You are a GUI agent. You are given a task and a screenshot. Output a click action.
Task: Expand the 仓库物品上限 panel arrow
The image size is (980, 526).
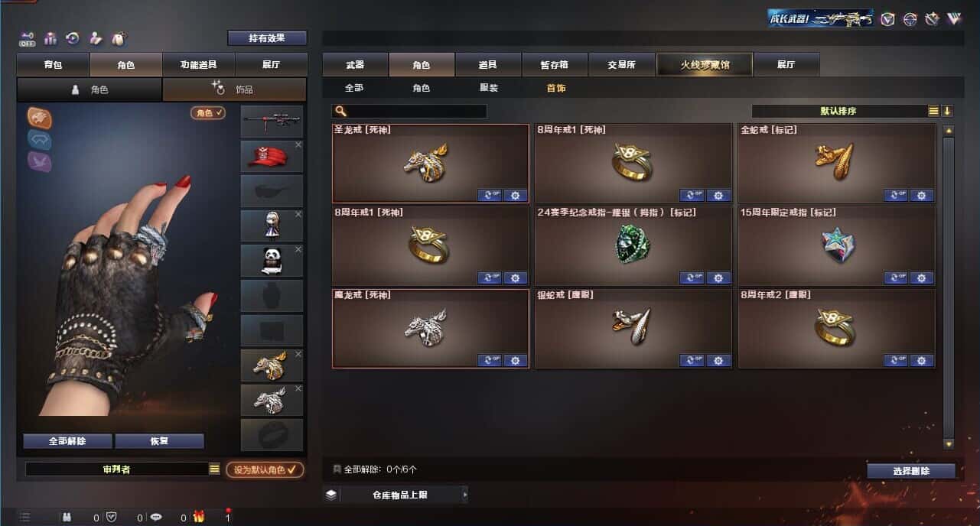pos(464,495)
